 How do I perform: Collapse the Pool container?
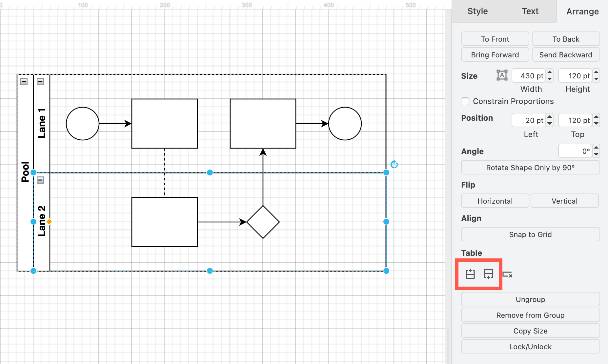coord(24,81)
